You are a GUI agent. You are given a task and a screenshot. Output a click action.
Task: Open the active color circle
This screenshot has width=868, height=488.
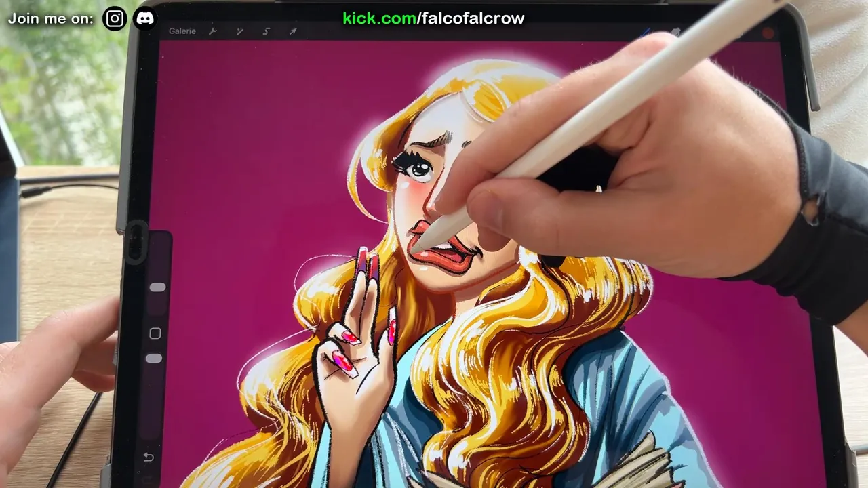tap(768, 33)
